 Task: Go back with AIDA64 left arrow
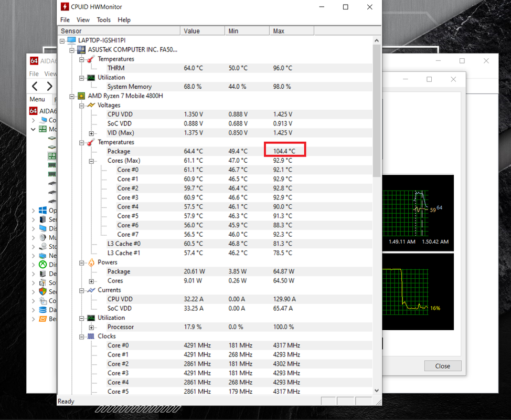coord(35,87)
